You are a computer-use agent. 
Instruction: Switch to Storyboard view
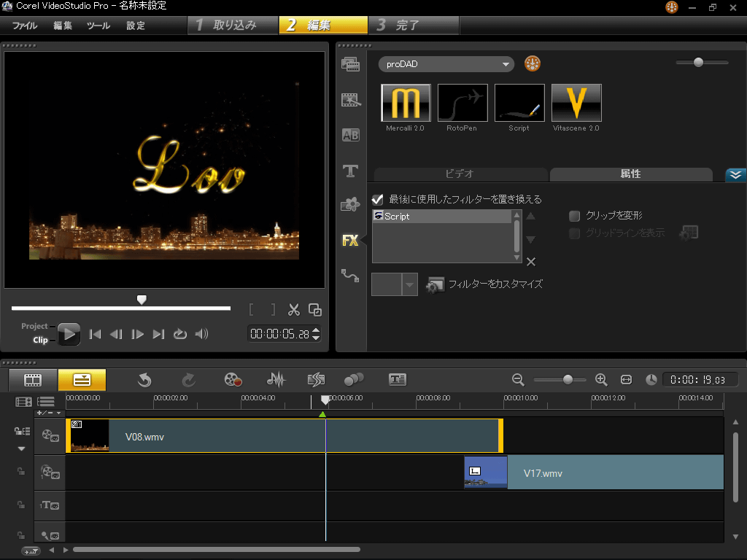(33, 380)
